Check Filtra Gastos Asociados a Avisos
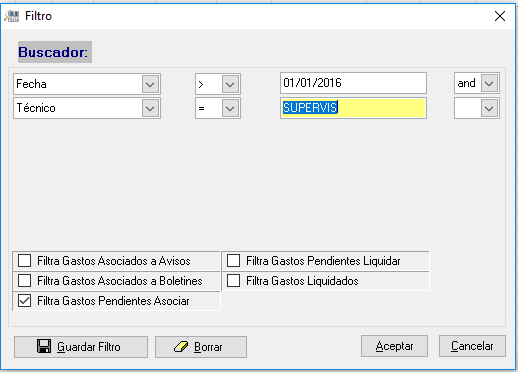The image size is (518, 372). [x=24, y=261]
